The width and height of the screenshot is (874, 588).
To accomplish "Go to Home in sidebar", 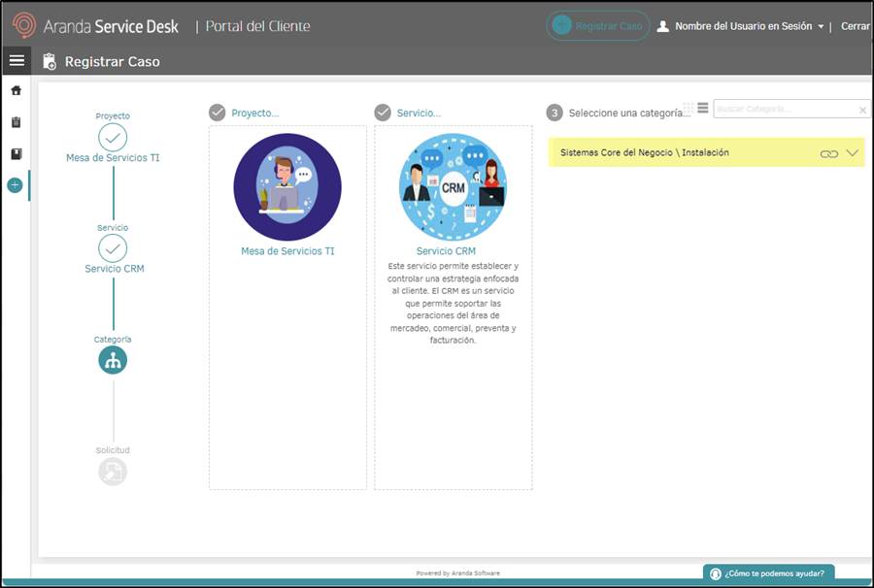I will pyautogui.click(x=17, y=90).
